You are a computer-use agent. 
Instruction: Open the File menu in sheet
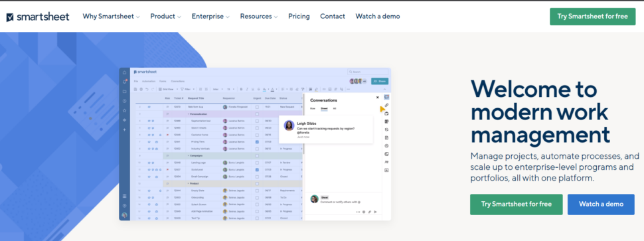coord(136,81)
